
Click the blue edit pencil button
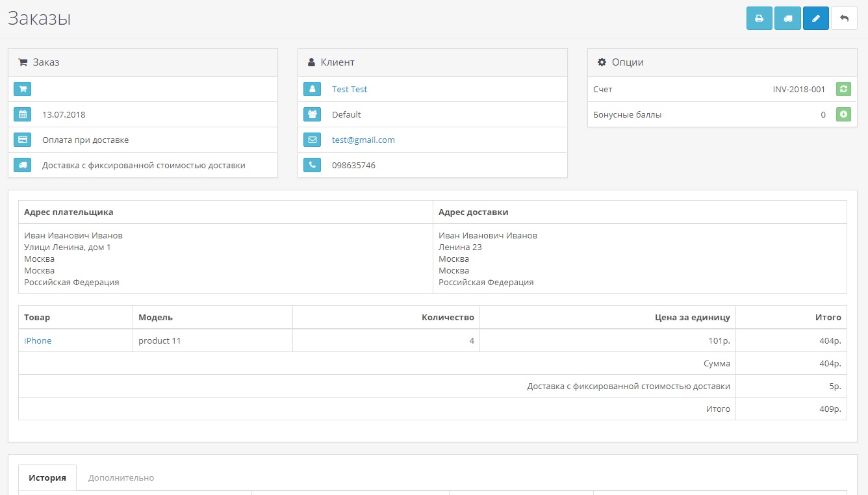816,18
